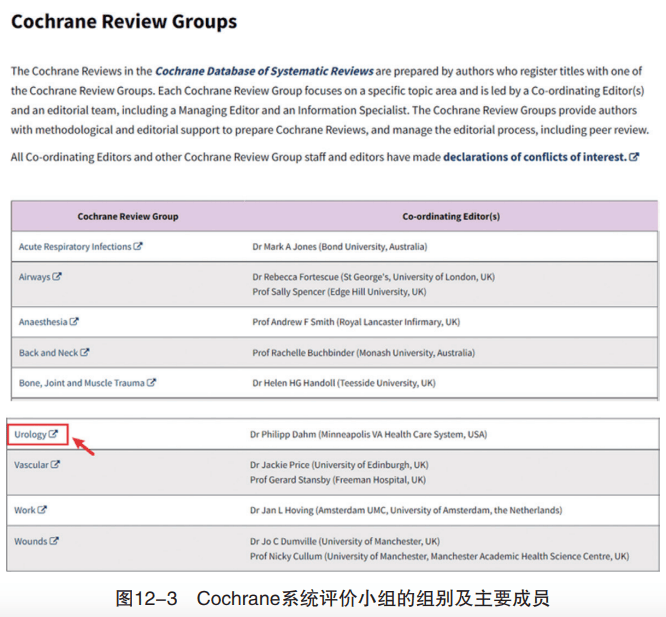Click external link icon beside Bone, Joint and Muscle Trauma
This screenshot has width=666, height=617.
point(152,383)
